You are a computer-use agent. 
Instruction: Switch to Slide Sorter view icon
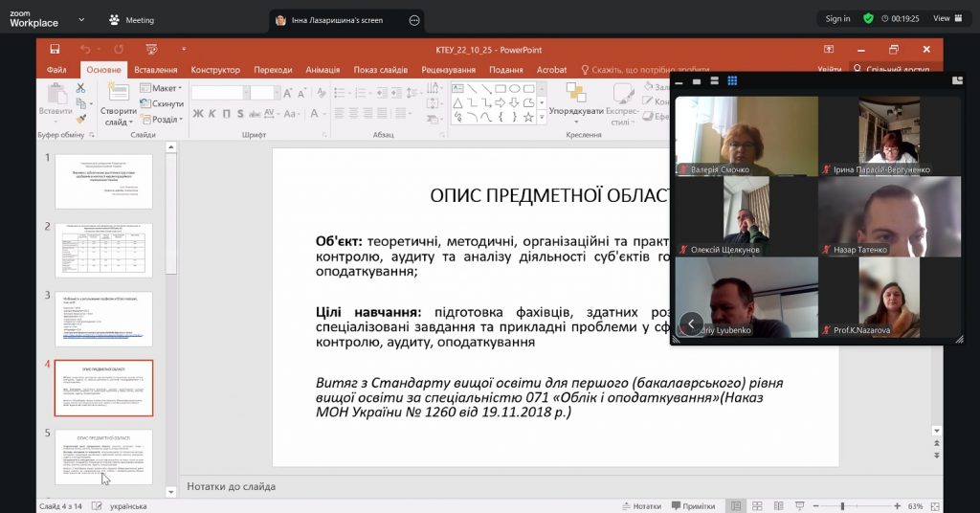coord(756,505)
